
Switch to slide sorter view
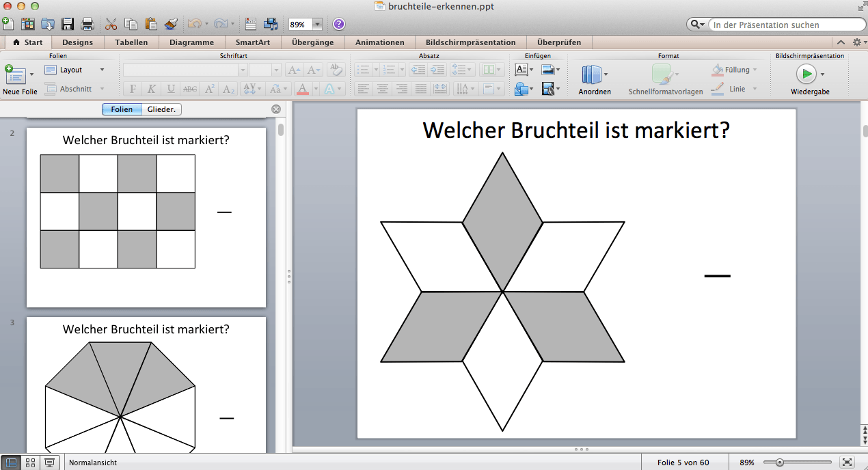(x=30, y=462)
